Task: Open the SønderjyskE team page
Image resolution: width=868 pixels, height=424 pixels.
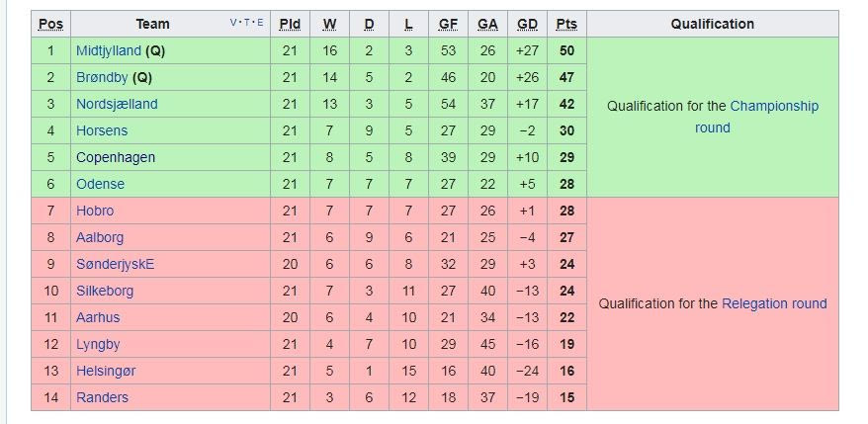Action: (x=115, y=264)
